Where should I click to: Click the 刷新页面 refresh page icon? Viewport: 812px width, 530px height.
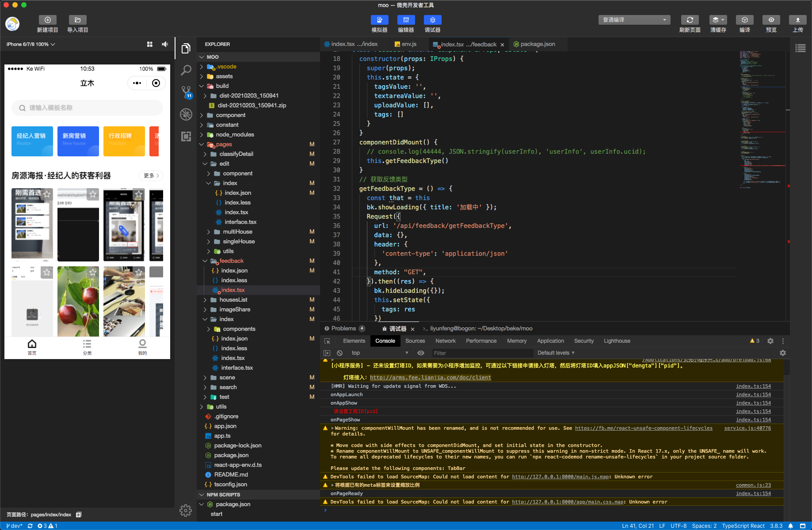[690, 20]
